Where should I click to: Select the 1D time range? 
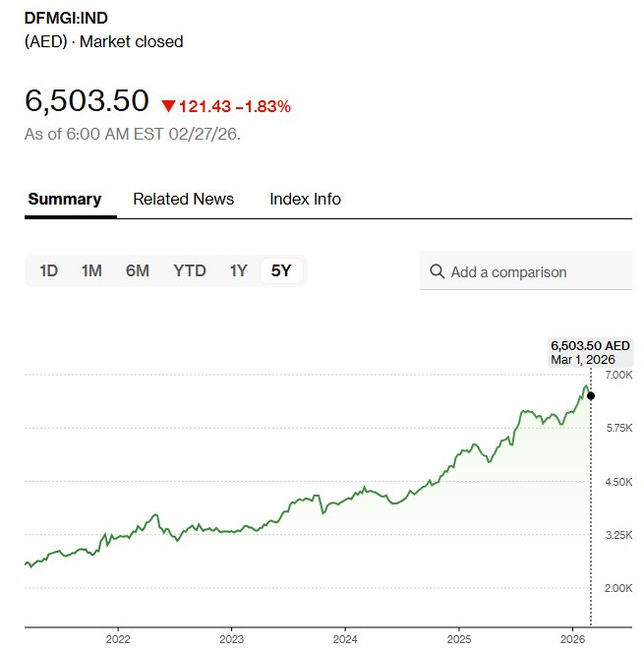point(49,271)
